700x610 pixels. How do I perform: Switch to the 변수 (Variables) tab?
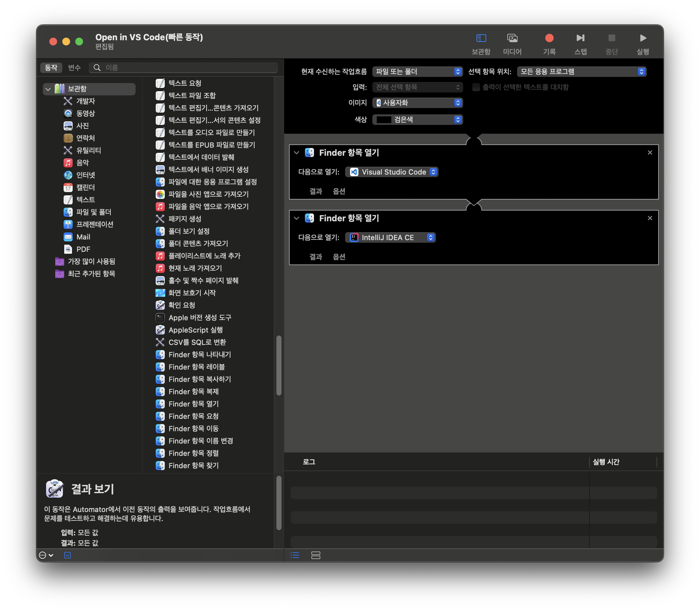coord(74,68)
